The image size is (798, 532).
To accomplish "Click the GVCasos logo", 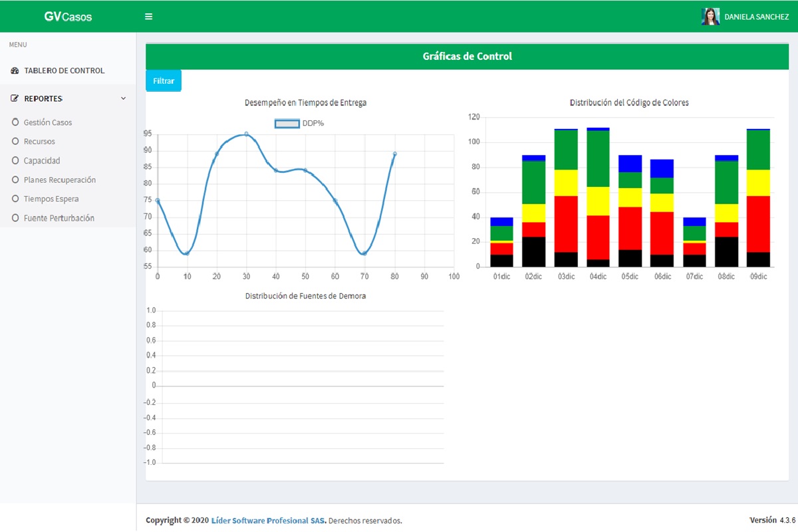I will click(68, 17).
